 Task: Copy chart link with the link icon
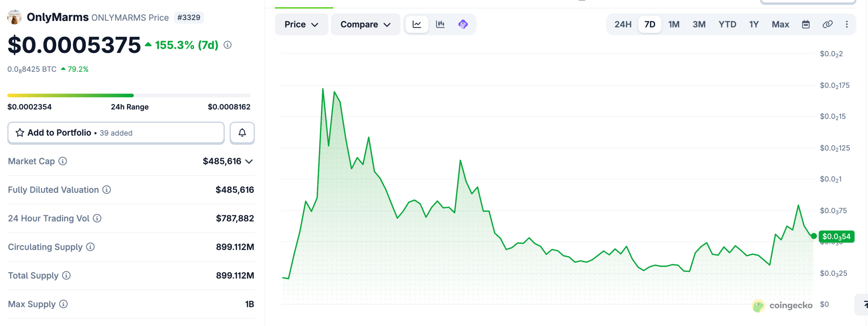click(827, 24)
